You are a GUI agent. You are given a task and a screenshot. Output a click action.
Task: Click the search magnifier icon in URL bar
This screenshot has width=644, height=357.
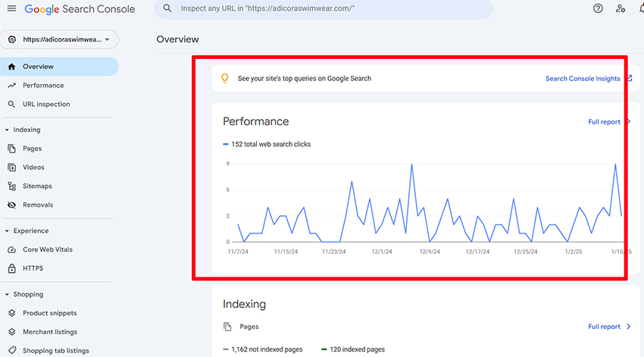(167, 8)
